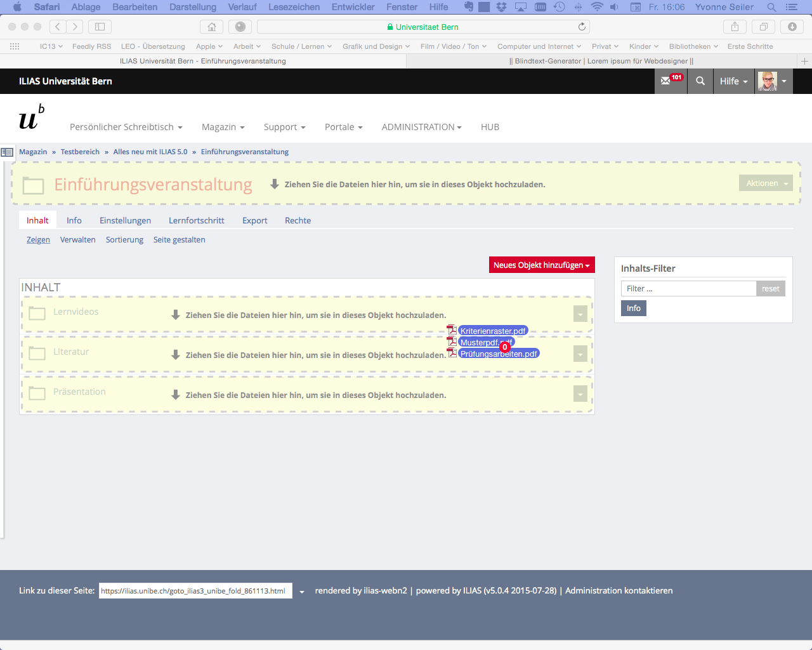Switch to the Lernfortschritt tab
This screenshot has height=650, width=812.
pos(196,220)
